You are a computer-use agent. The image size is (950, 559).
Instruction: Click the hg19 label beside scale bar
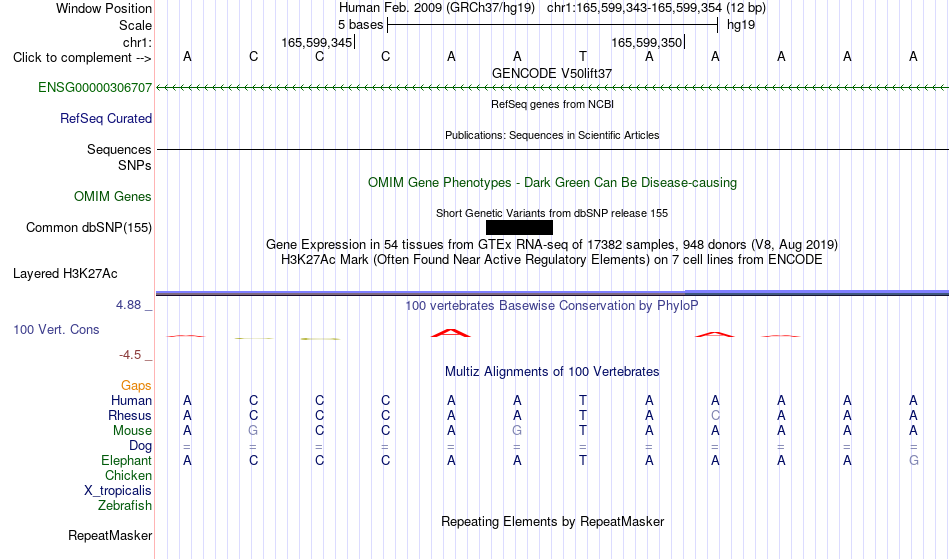(741, 25)
